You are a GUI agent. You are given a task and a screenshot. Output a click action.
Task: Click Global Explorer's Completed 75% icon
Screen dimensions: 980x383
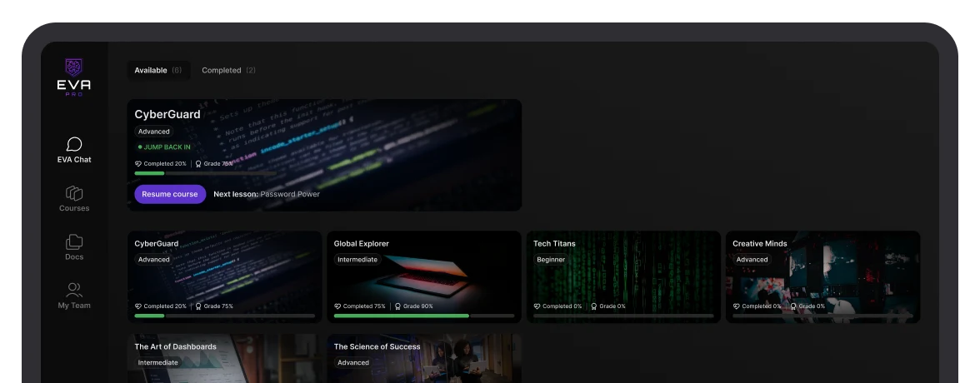[337, 306]
